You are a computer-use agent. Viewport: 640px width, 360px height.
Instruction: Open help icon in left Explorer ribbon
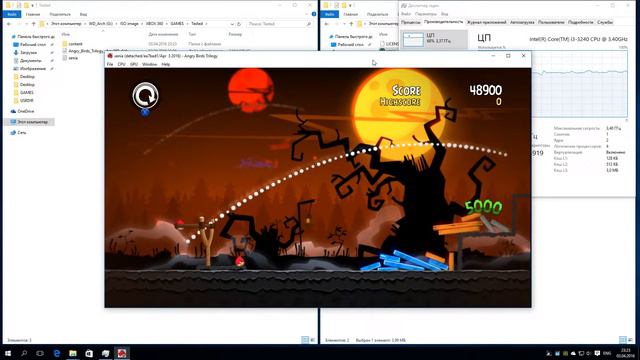coord(314,14)
